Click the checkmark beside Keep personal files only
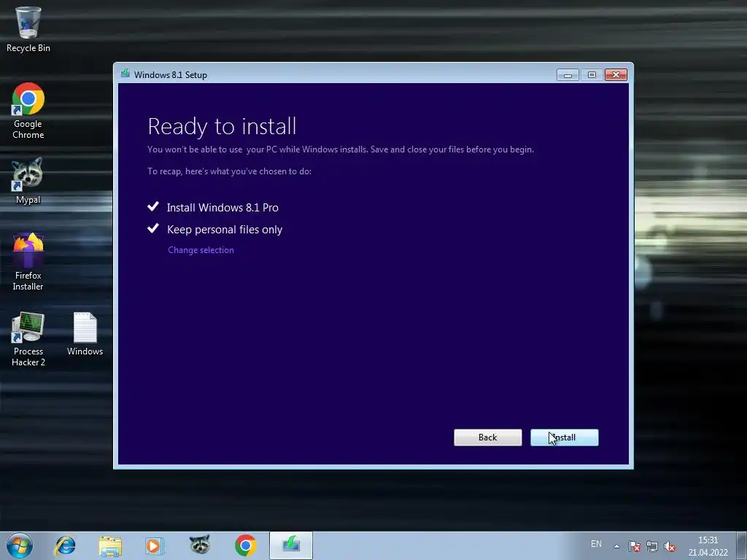This screenshot has width=747, height=560. [x=153, y=228]
